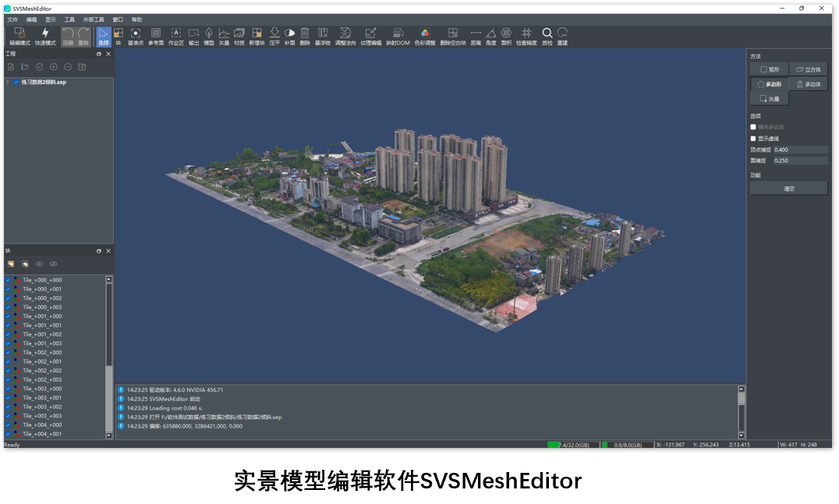Image resolution: width=839 pixels, height=504 pixels.
Task: Click the 质检 magnifier icon
Action: point(547,33)
